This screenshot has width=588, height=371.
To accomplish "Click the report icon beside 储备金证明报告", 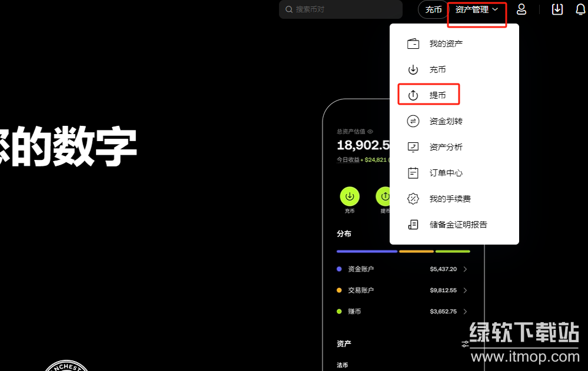I will pos(413,225).
